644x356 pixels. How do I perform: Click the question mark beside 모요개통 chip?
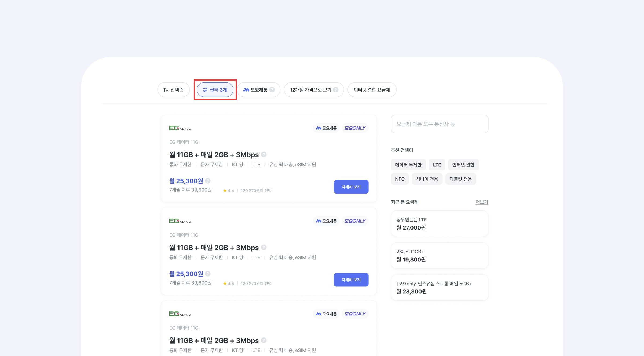(272, 90)
